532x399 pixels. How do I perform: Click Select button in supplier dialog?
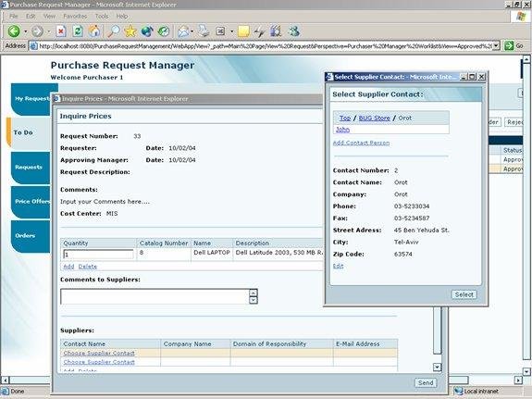(464, 294)
